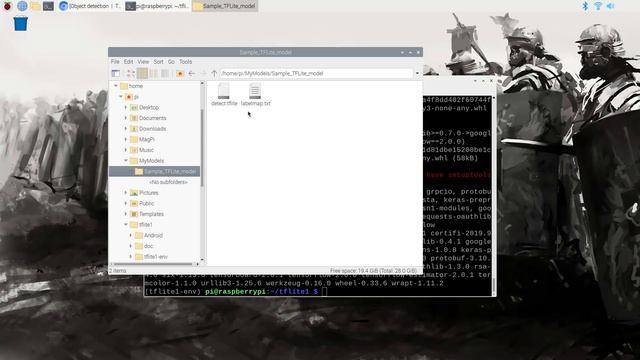Open the path history dropdown arrow
Image resolution: width=640 pixels, height=360 pixels.
click(417, 73)
